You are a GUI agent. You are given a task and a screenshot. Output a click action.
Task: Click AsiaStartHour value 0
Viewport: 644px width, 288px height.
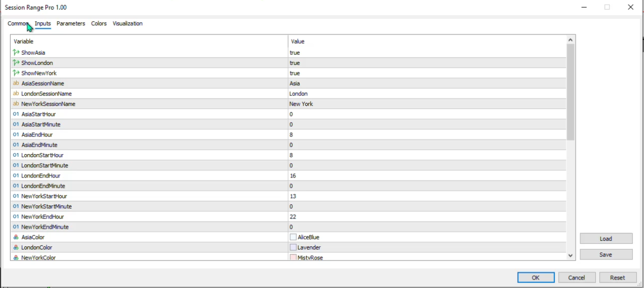291,114
